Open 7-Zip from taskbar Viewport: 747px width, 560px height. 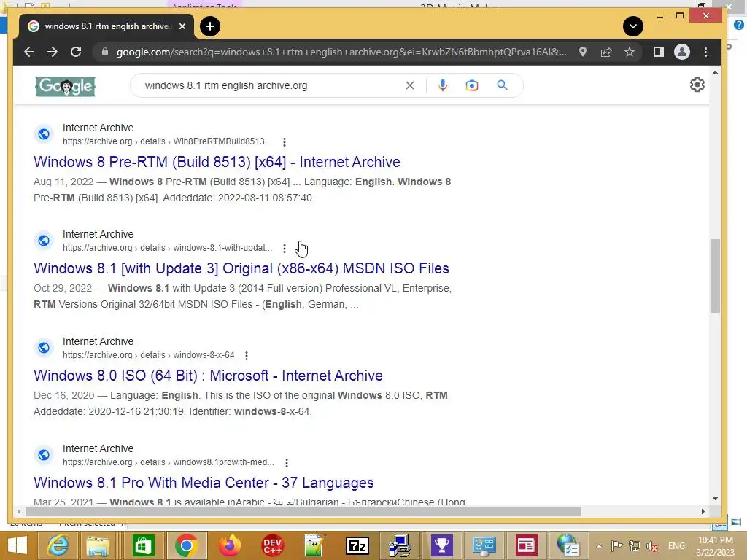click(x=357, y=545)
